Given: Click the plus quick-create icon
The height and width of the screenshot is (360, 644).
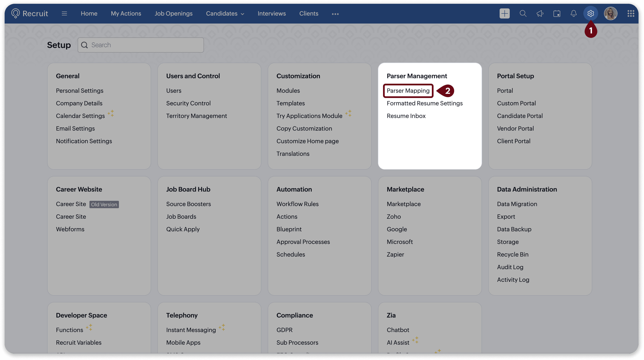Looking at the screenshot, I should [x=504, y=13].
